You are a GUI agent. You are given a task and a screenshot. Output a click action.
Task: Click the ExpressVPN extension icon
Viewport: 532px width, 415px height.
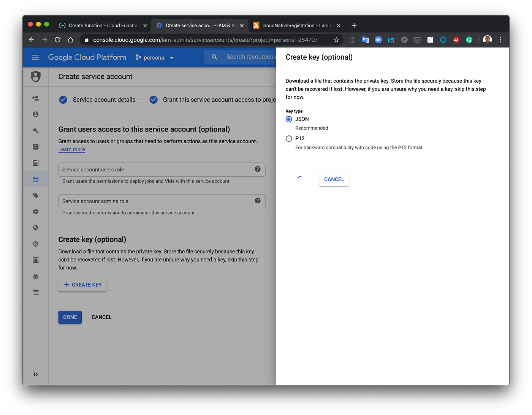point(456,40)
